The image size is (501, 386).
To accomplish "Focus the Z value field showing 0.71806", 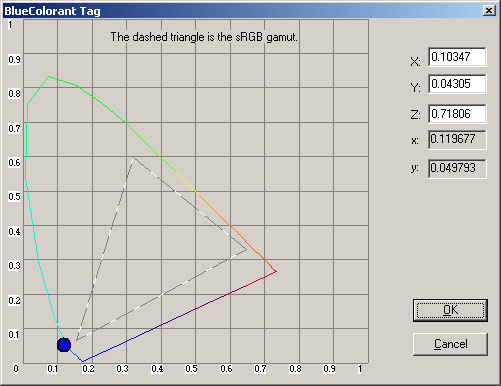I will pos(457,114).
